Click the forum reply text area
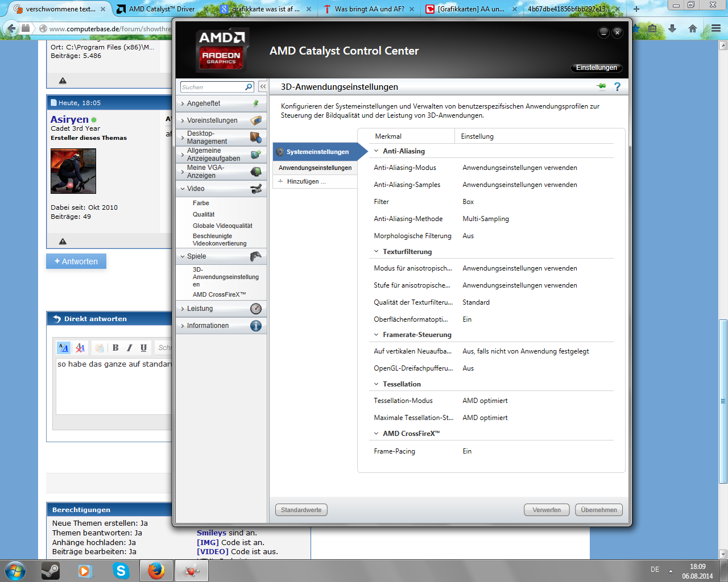This screenshot has height=582, width=728. [x=114, y=385]
